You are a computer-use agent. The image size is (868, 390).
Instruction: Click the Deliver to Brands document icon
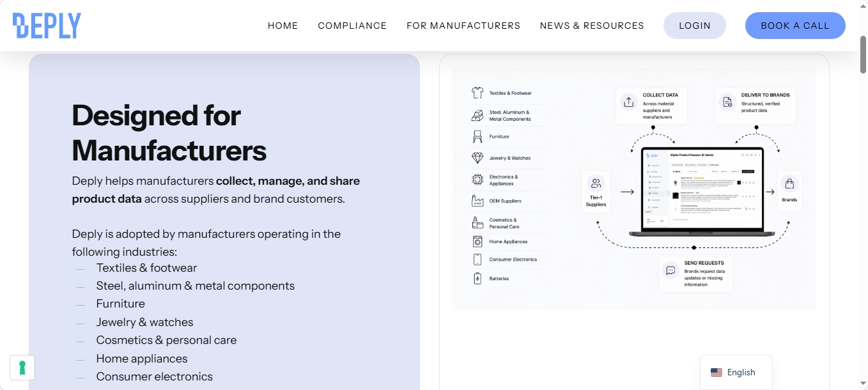727,102
